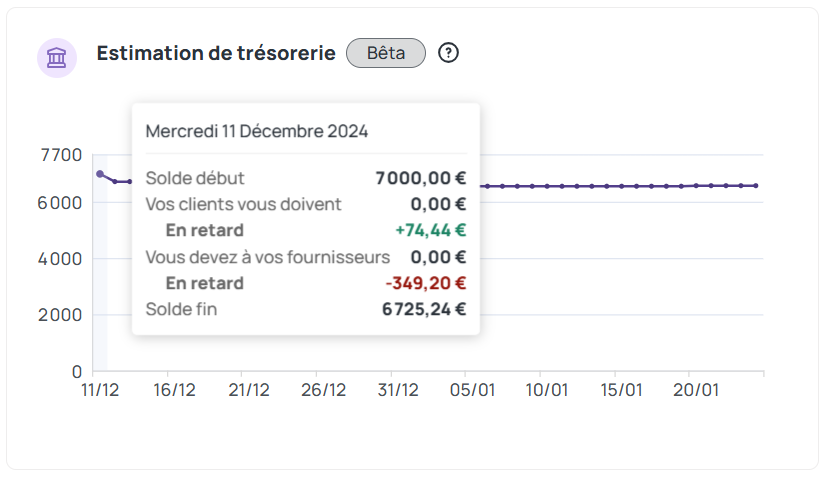The image size is (829, 480).
Task: Click the first data point on 11/12
Action: click(x=100, y=174)
